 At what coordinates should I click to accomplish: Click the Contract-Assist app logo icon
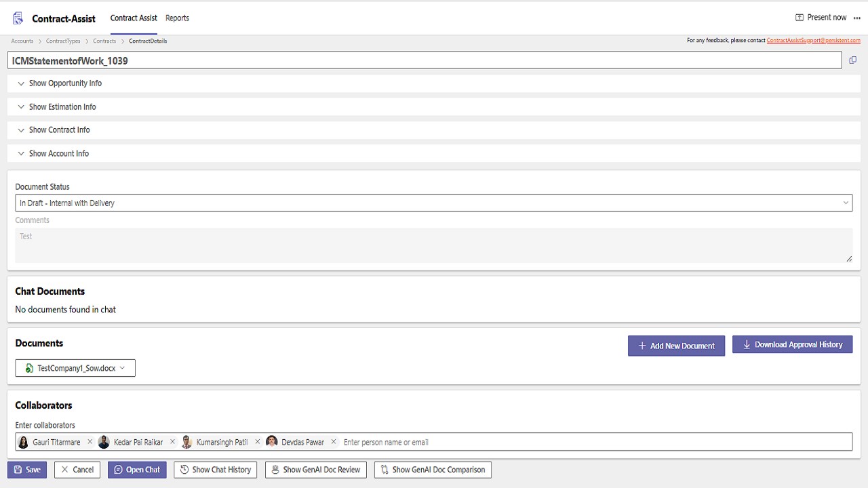(x=18, y=18)
